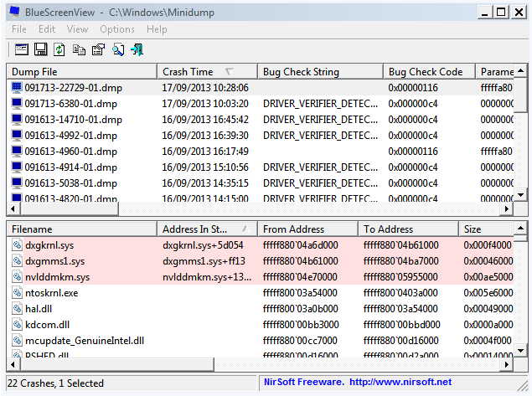Click the monitor icon beside 091613-4992-01.dmp
Image resolution: width=532 pixels, height=396 pixels.
[17, 136]
